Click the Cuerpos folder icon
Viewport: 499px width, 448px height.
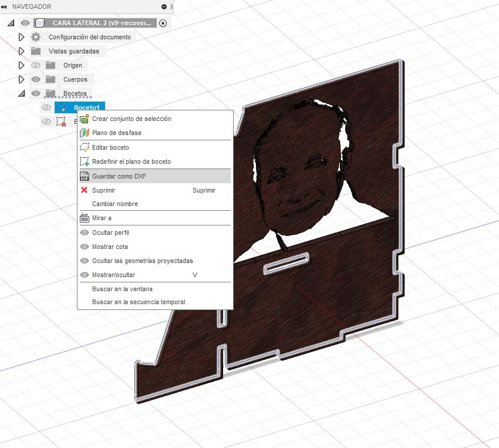[50, 79]
